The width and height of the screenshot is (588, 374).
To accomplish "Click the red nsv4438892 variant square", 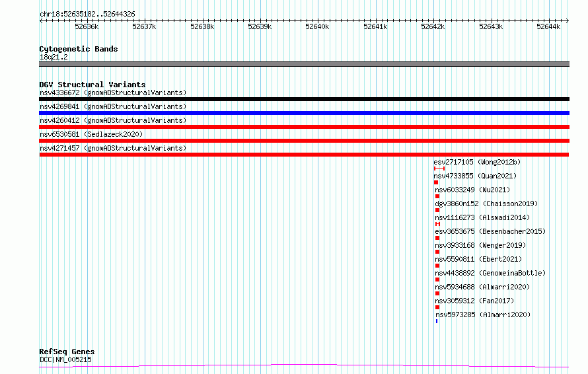I will point(437,280).
